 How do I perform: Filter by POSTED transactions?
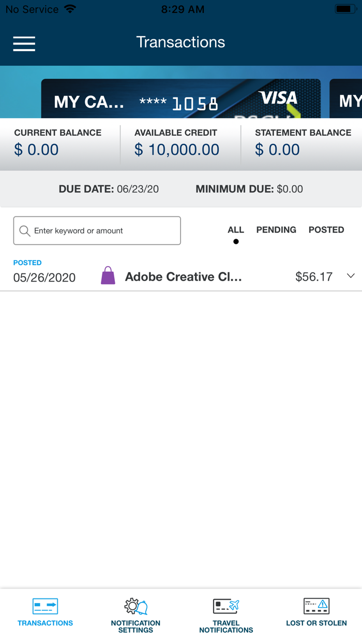pos(326,230)
